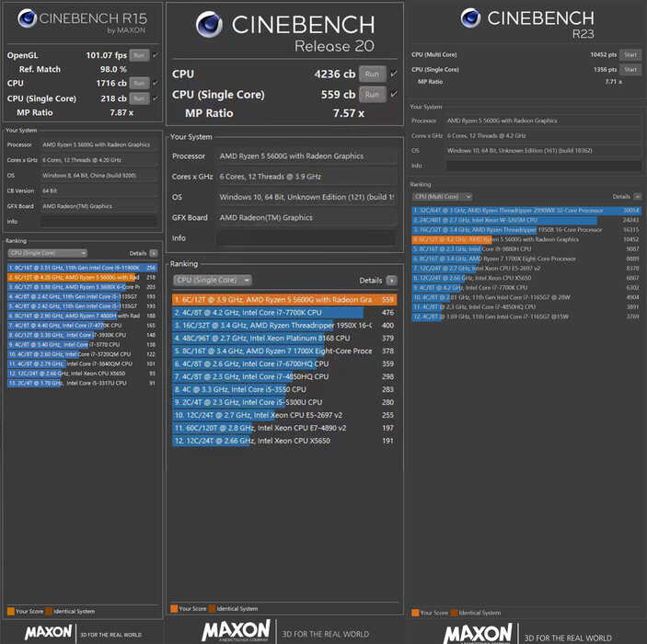Select the Xeon E7-4890 v2 row scoring 197
Image resolution: width=647 pixels, height=644 pixels.
click(284, 428)
